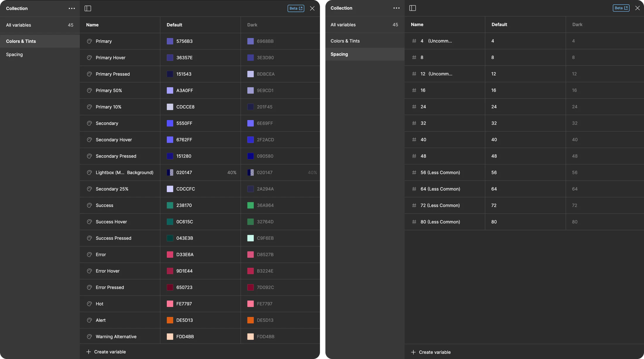This screenshot has height=359, width=644.
Task: Click Create variable in the right panel
Action: pos(431,352)
